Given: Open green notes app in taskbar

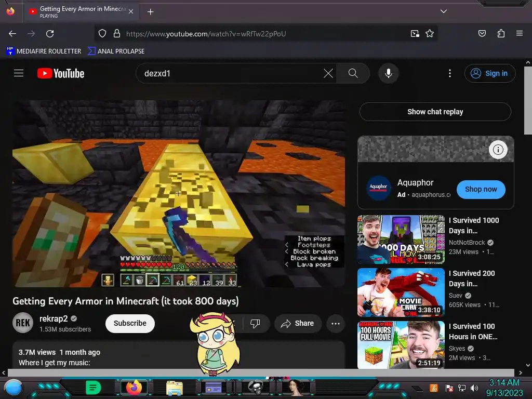Looking at the screenshot, I should click(94, 388).
